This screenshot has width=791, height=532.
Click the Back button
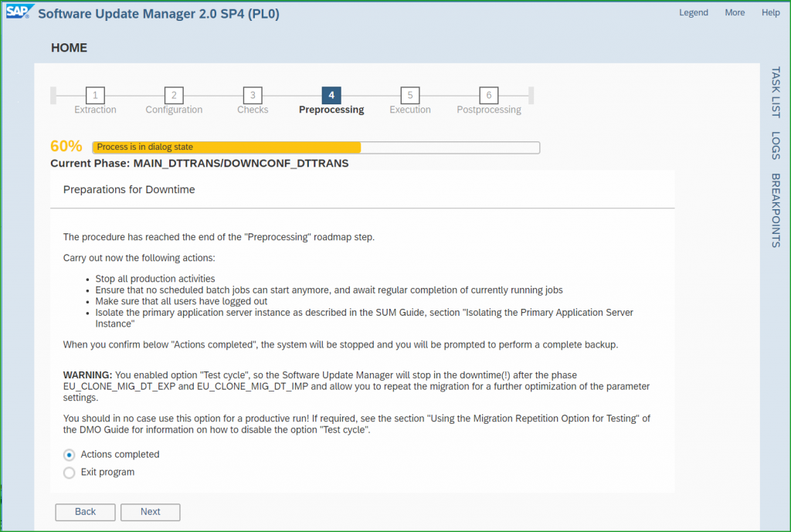point(85,512)
